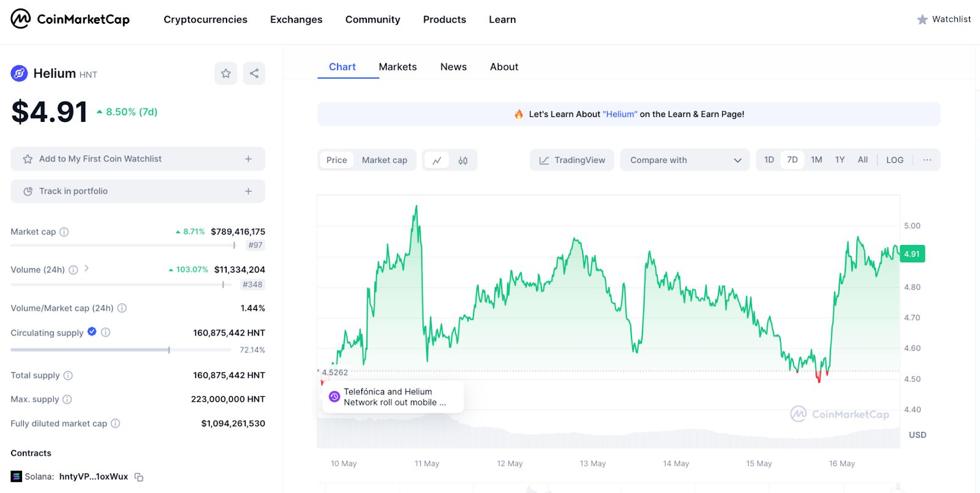Switch to the About tab
Screen dimensions: 980x493
point(504,67)
